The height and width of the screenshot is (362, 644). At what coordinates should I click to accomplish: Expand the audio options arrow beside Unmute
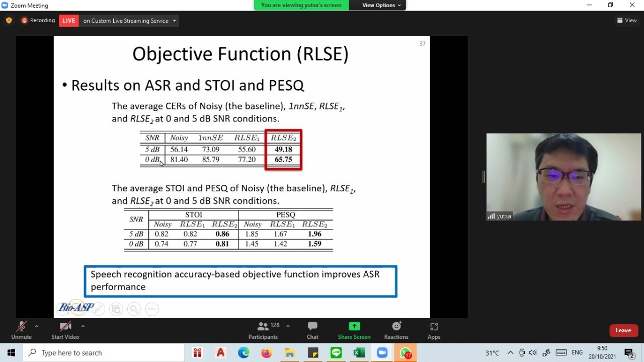tap(37, 326)
